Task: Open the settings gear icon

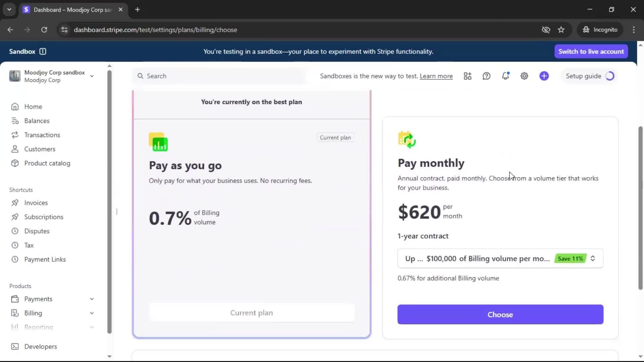Action: pos(524,76)
